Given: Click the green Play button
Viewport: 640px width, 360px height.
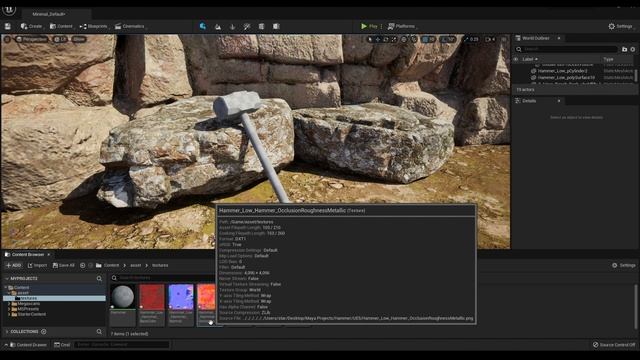Looking at the screenshot, I should click(369, 26).
